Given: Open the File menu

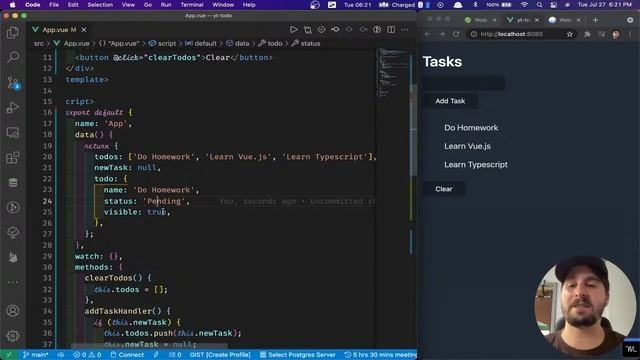Looking at the screenshot, I should point(54,5).
